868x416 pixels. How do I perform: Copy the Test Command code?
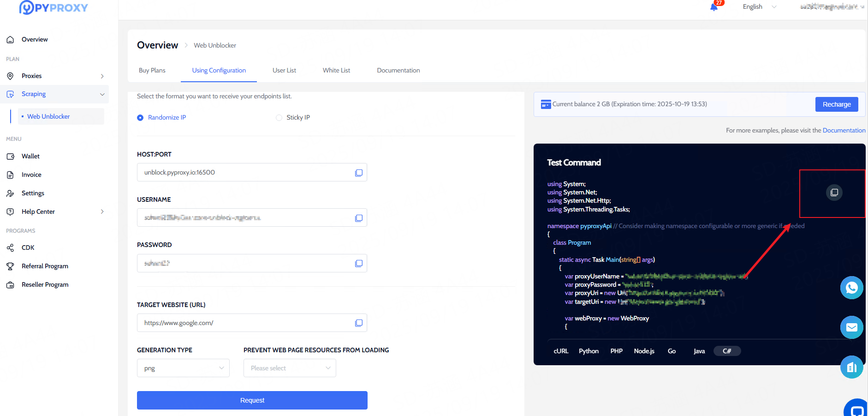(x=834, y=192)
